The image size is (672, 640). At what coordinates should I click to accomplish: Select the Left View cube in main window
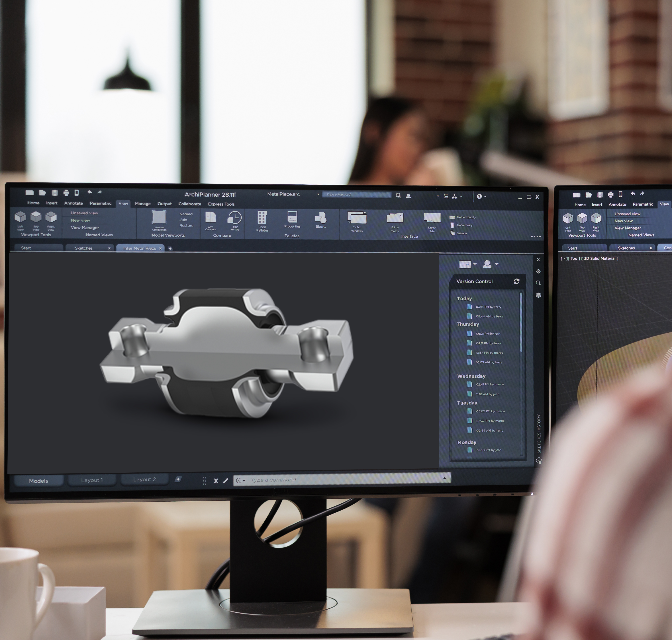[x=21, y=217]
